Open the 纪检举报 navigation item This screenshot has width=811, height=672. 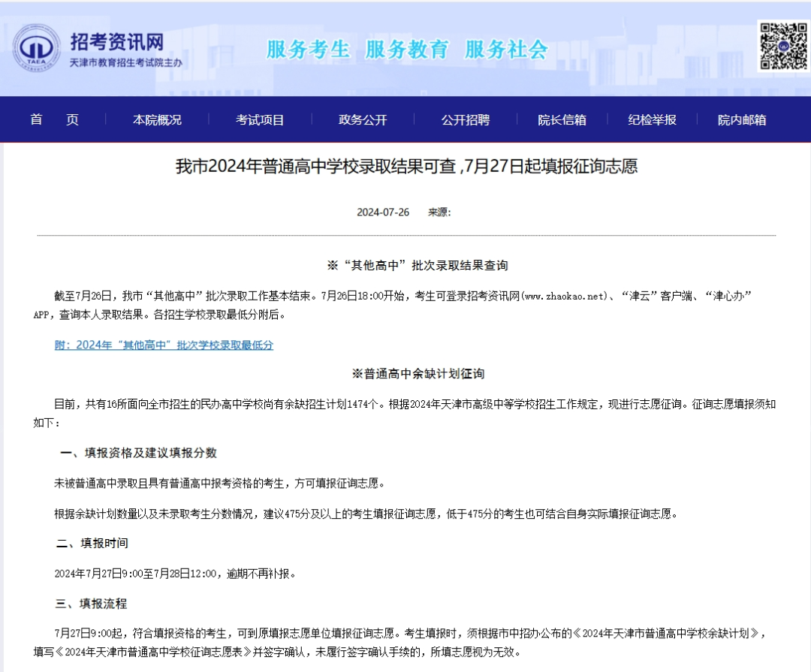click(x=651, y=119)
